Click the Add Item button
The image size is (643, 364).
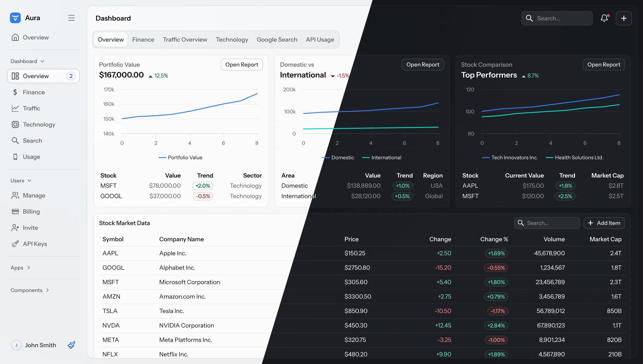(604, 223)
